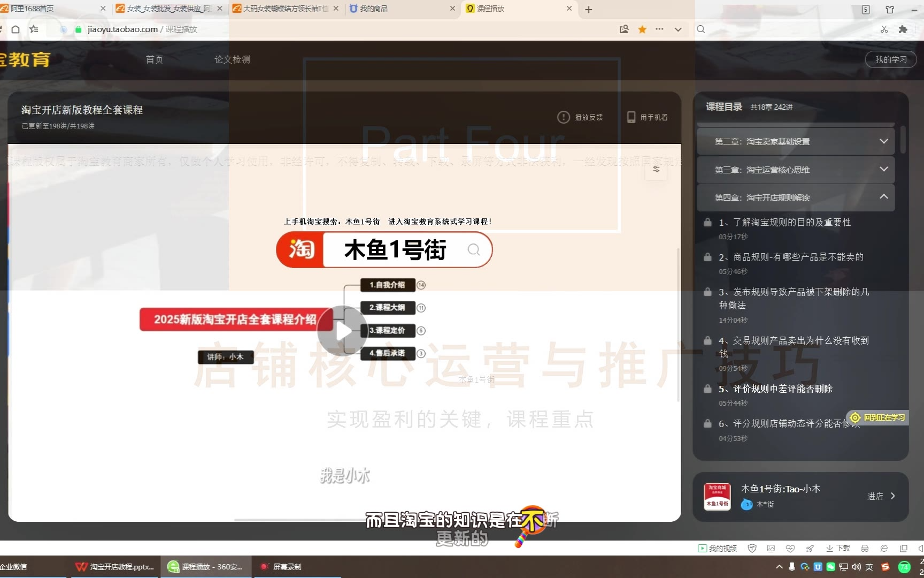This screenshot has width=924, height=578.
Task: Click the browser home icon
Action: [16, 29]
